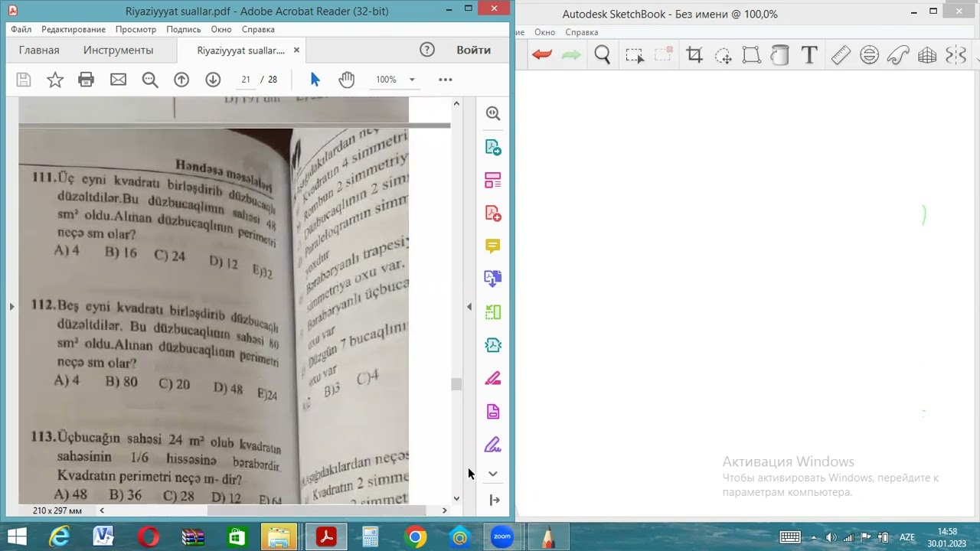The image size is (980, 551).
Task: Enable the Ruler guide in SketchBook
Action: pyautogui.click(x=841, y=55)
